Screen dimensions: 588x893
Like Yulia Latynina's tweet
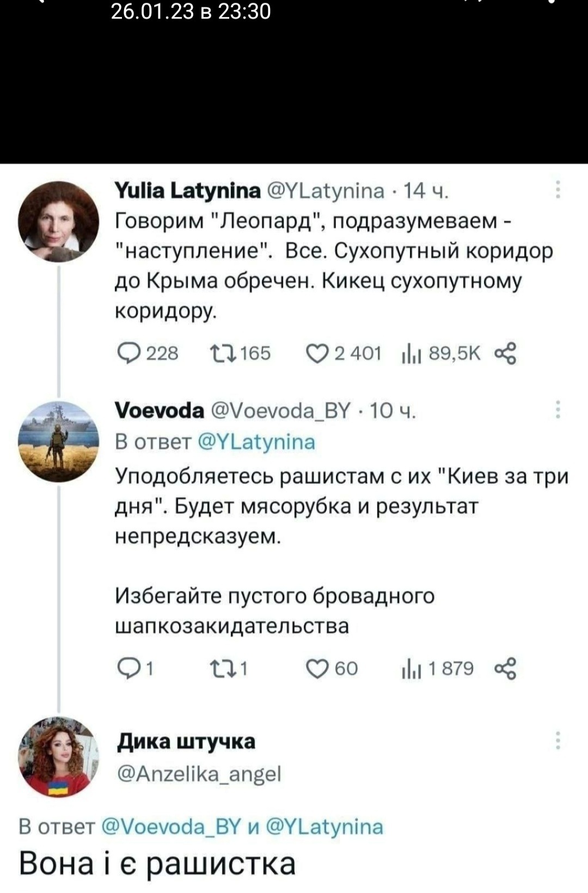(316, 353)
